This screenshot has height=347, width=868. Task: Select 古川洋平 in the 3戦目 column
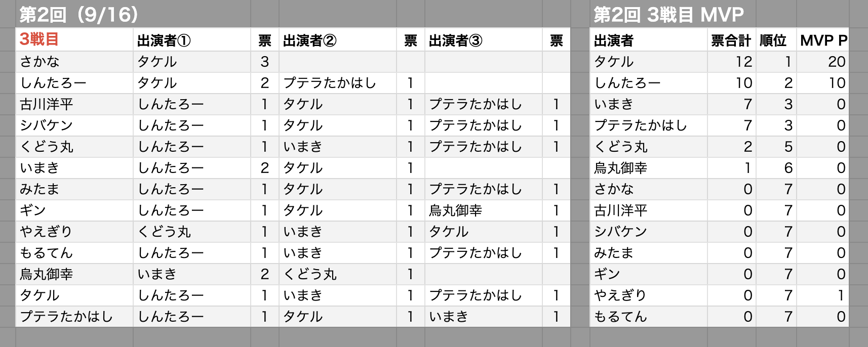pos(47,104)
